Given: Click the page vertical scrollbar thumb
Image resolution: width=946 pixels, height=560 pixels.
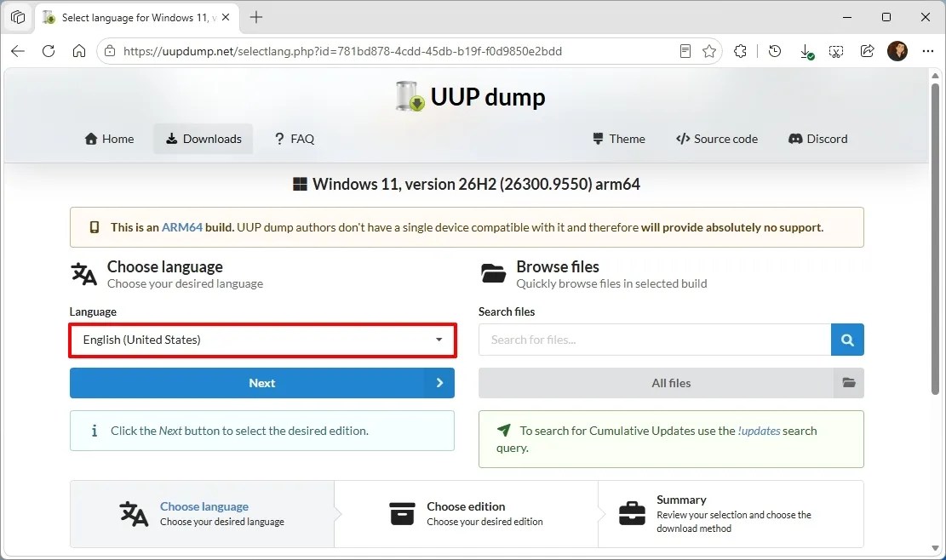Looking at the screenshot, I should pyautogui.click(x=935, y=238).
